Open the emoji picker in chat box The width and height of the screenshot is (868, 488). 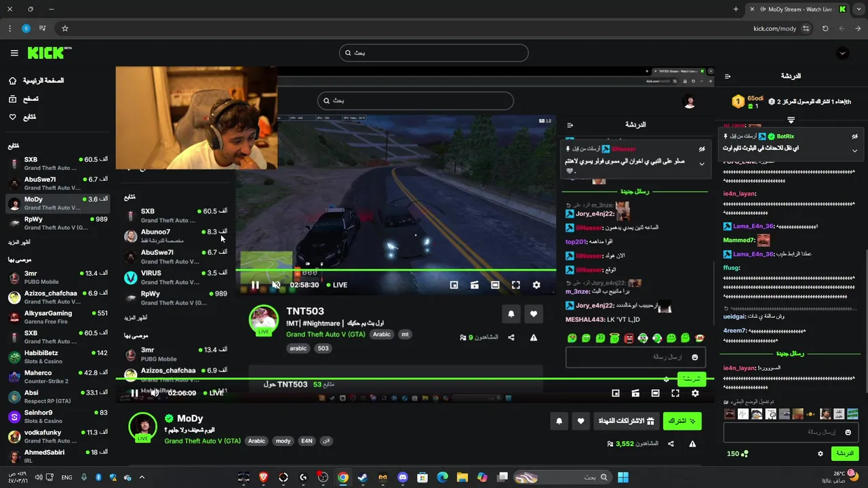pos(848,432)
